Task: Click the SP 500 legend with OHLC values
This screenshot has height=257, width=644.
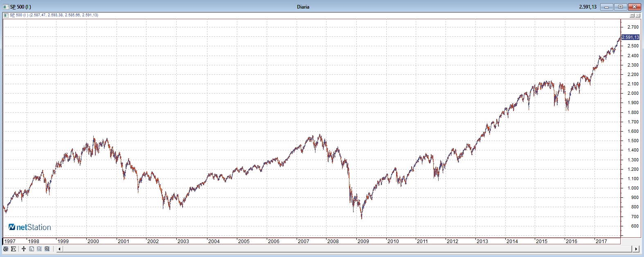Action: click(x=54, y=15)
